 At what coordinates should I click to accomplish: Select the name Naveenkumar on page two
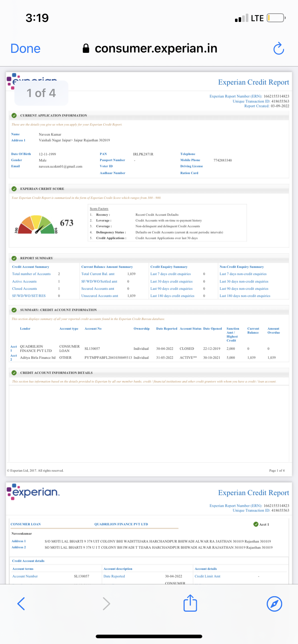pos(22,534)
